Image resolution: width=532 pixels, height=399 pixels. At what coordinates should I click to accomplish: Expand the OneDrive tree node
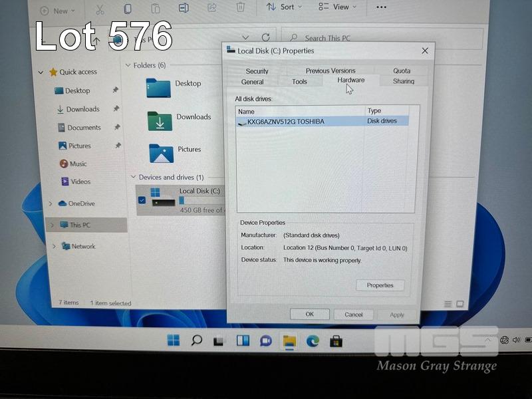pos(51,203)
